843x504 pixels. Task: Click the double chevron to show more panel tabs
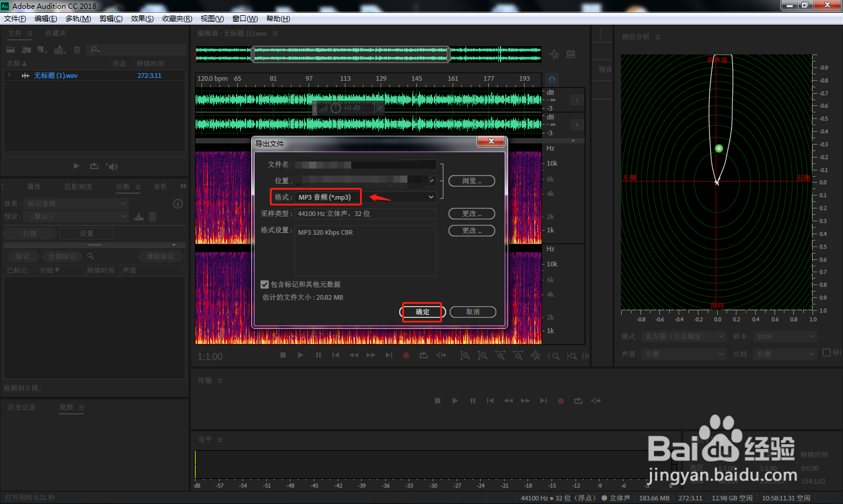click(183, 187)
